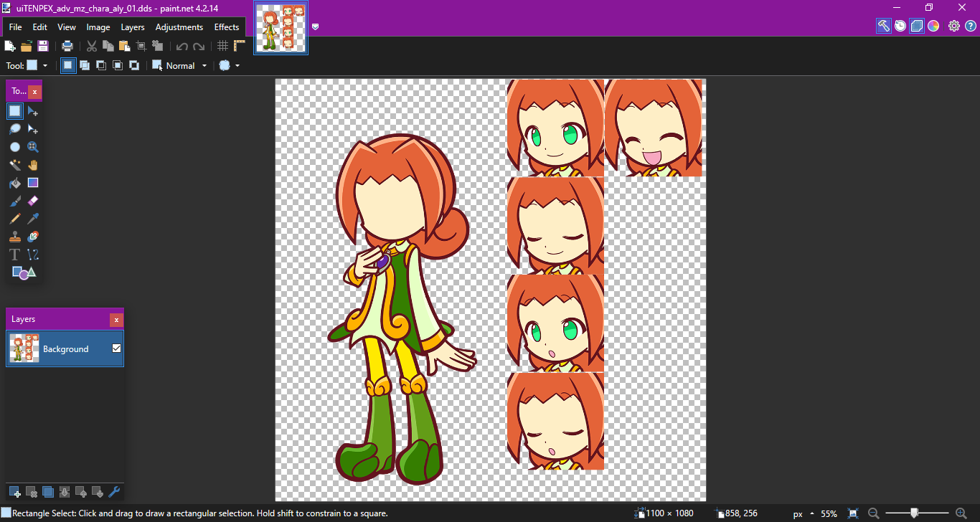The width and height of the screenshot is (980, 522).
Task: Open the Image menu
Action: tap(98, 27)
